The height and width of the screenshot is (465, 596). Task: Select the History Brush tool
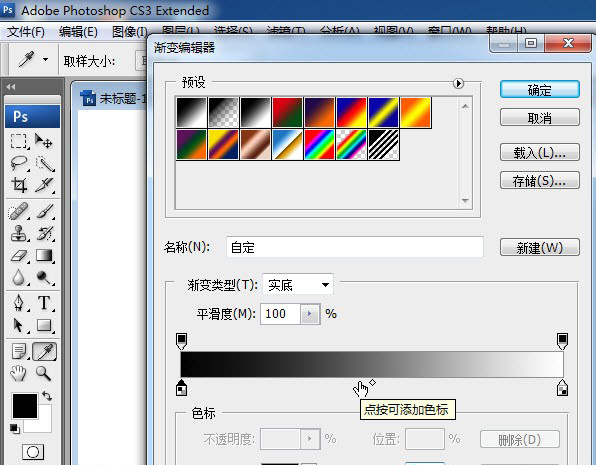(45, 233)
